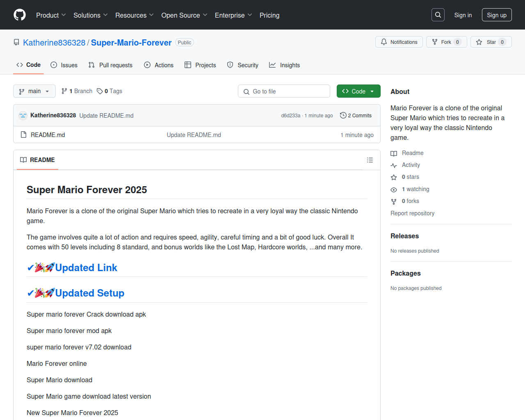Click 0 stars link
The image size is (525, 420).
pos(411,177)
